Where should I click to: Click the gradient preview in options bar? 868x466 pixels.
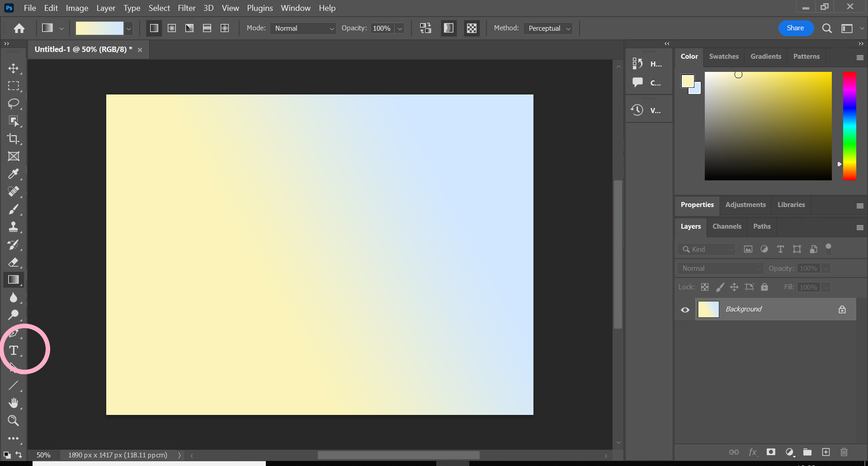pyautogui.click(x=99, y=28)
